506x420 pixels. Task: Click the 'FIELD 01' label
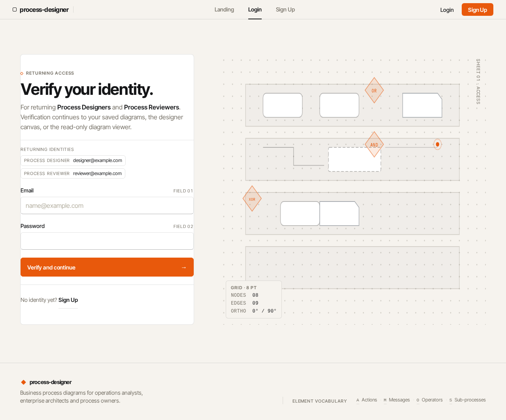coord(183,191)
